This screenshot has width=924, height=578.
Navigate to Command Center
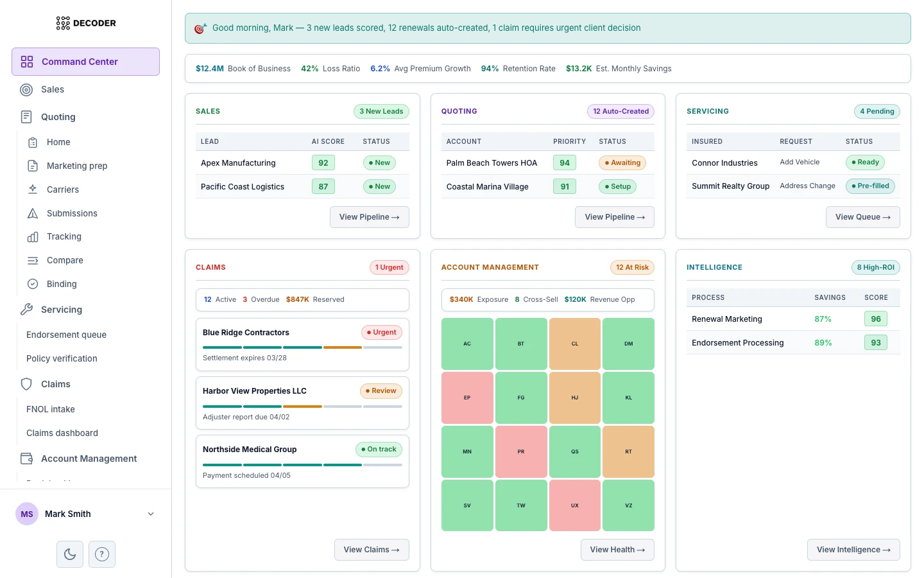tap(80, 62)
